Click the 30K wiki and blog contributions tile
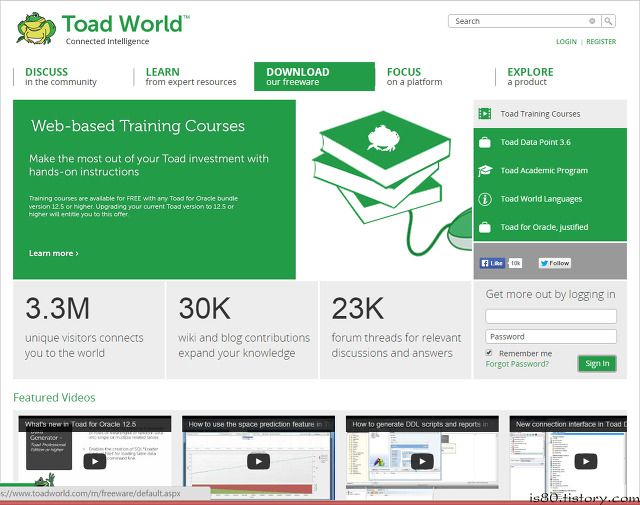The width and height of the screenshot is (640, 505). [242, 330]
